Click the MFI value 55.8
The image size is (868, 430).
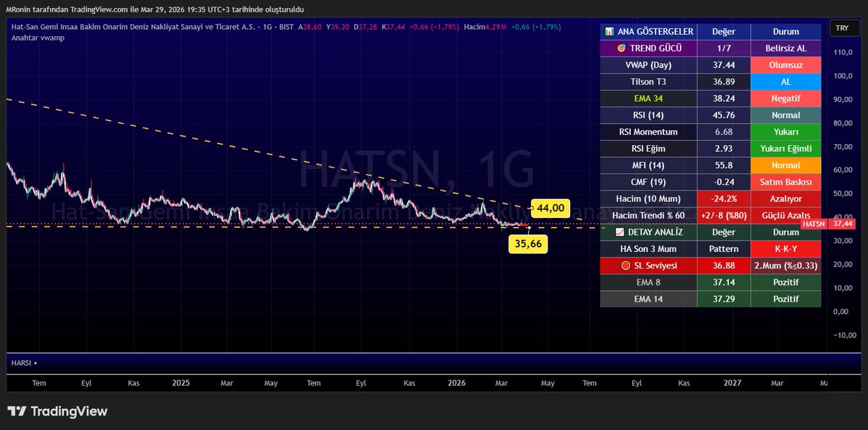tap(723, 165)
